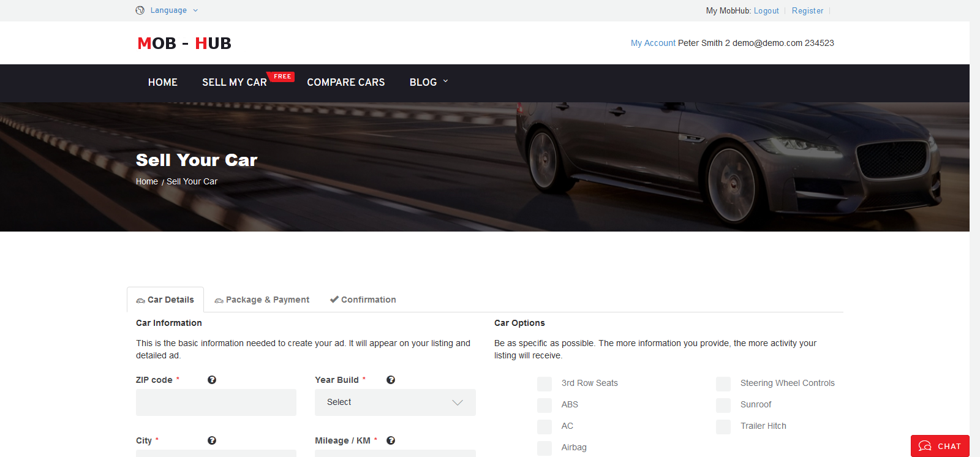
Task: Click the FREE badge on Sell My Car
Action: pos(282,77)
